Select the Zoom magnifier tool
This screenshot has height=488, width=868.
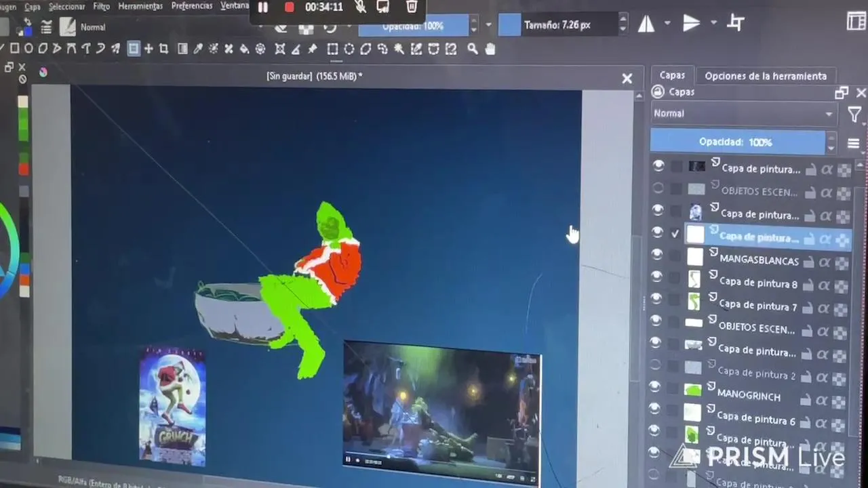coord(473,49)
